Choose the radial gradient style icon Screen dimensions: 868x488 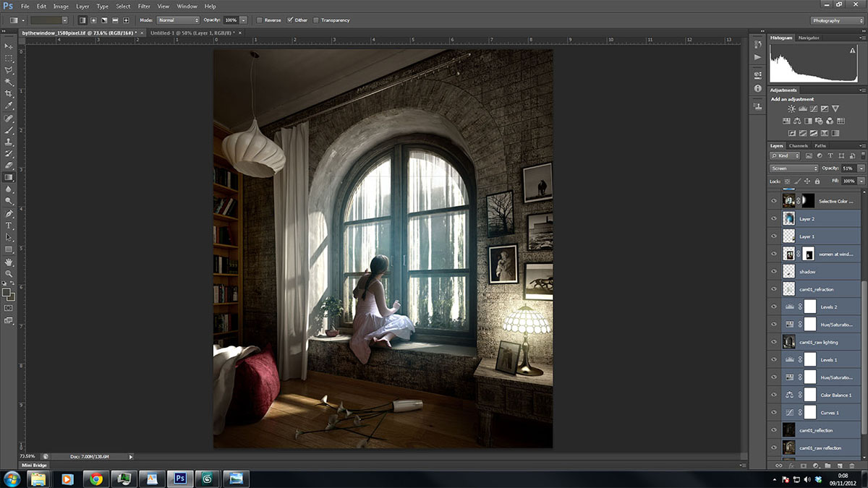pyautogui.click(x=92, y=20)
